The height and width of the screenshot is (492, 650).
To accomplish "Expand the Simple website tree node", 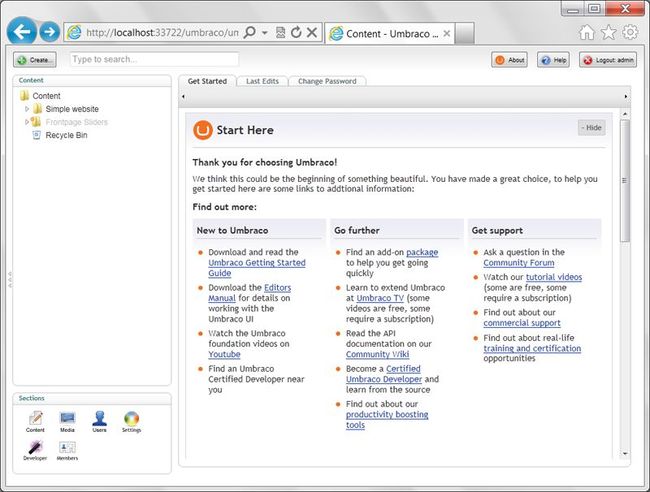I will pyautogui.click(x=27, y=109).
